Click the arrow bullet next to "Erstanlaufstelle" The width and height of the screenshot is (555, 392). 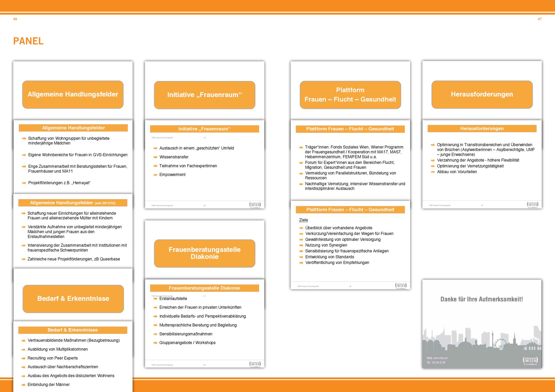click(155, 299)
